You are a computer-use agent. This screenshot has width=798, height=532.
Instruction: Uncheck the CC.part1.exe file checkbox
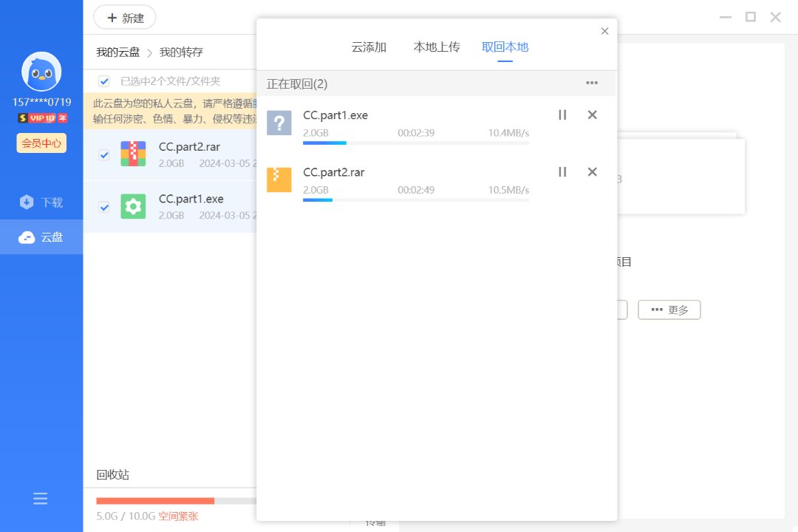pos(104,207)
